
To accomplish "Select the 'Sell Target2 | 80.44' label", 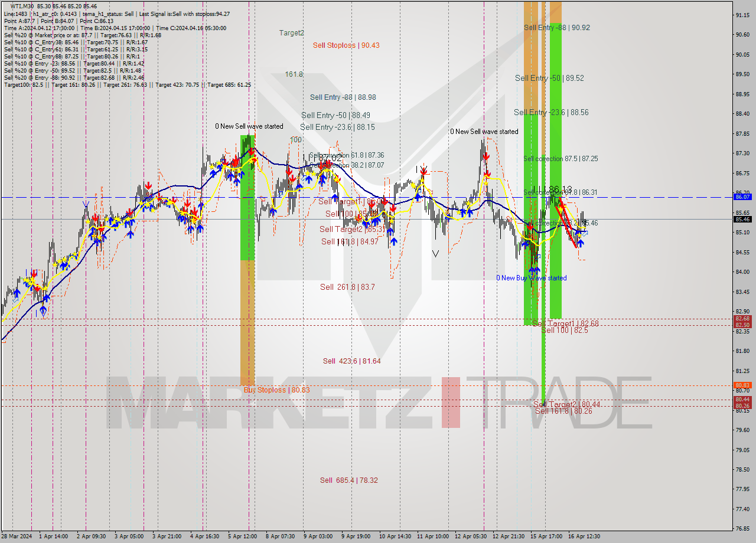I will tap(567, 404).
